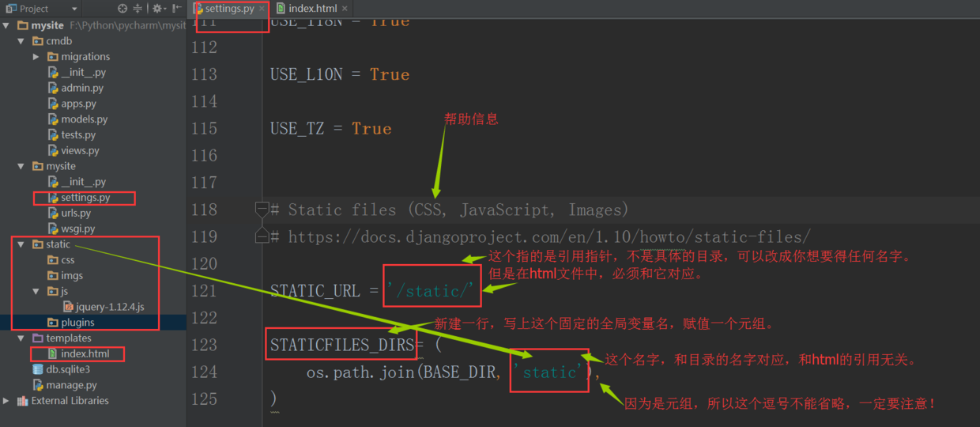The height and width of the screenshot is (427, 980).
Task: Click the 'static' string on line 124
Action: [549, 372]
